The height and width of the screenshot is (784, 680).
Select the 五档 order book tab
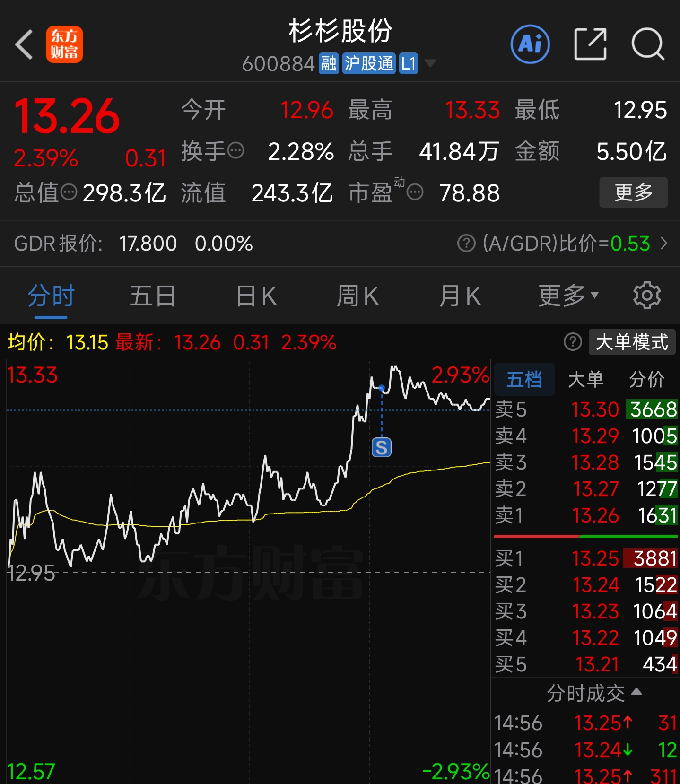pos(524,379)
